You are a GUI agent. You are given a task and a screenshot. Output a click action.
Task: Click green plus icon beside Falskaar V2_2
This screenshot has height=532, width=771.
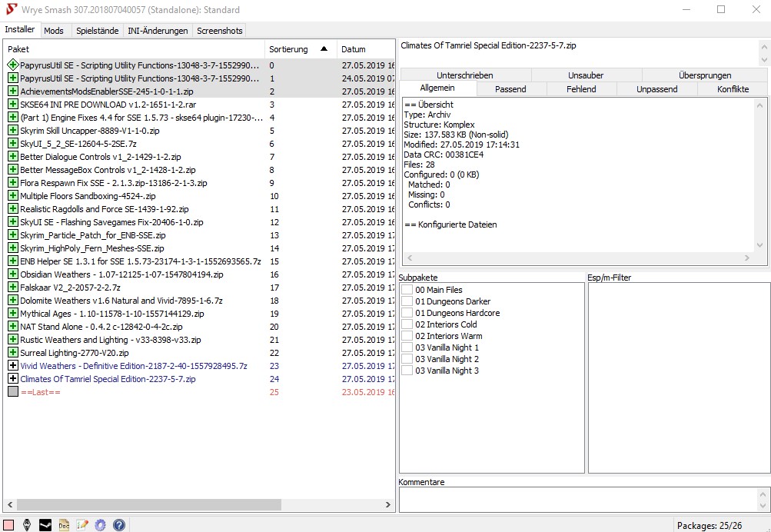(13, 288)
